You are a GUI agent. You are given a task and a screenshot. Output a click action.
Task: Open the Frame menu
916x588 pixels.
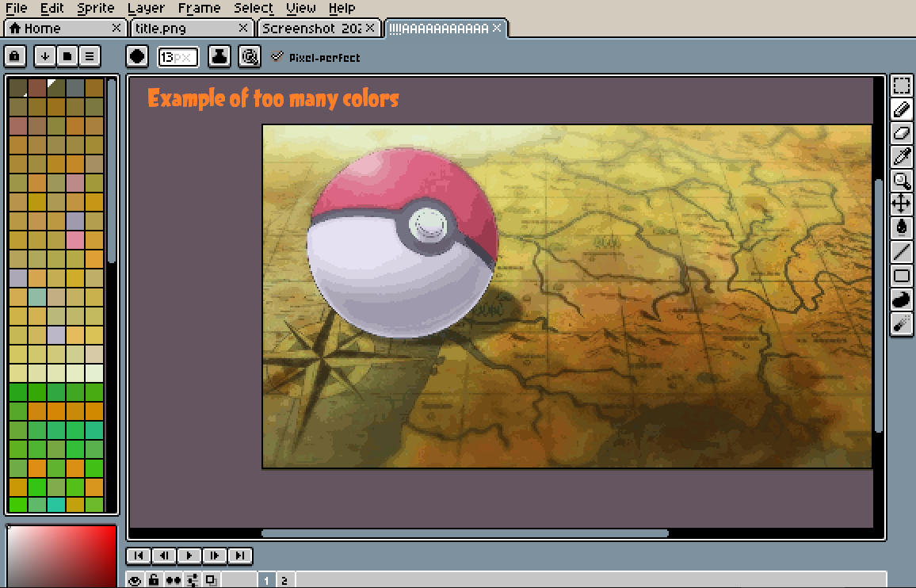coord(199,8)
